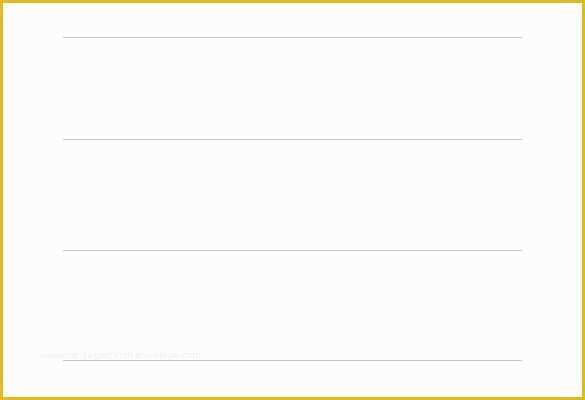
Task: Click the right end of the third line
Action: [x=520, y=250]
